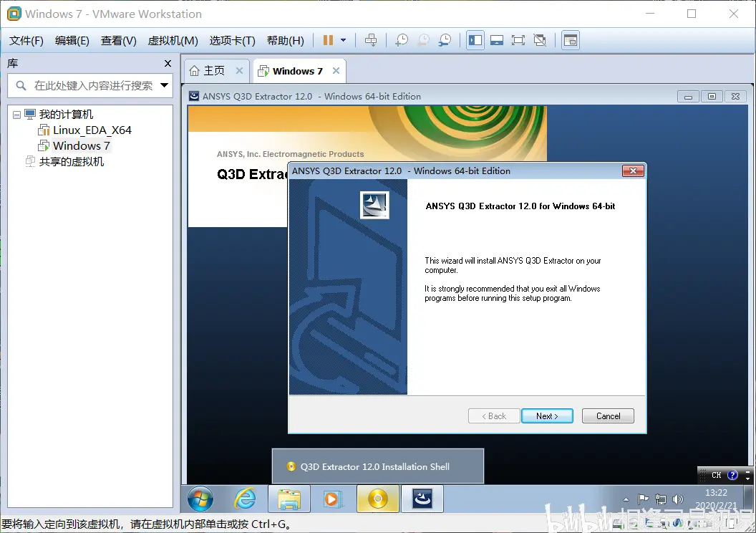Close the 主页 tab
This screenshot has width=756, height=533.
(239, 70)
